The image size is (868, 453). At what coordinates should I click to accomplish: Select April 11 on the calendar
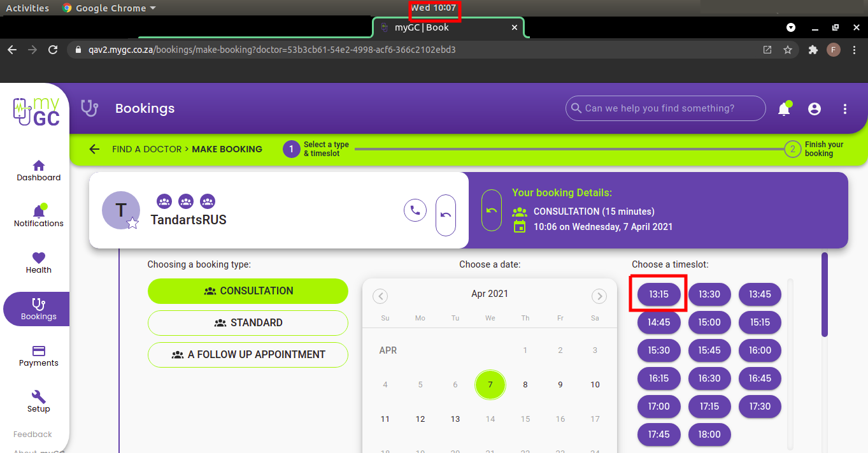pos(385,419)
